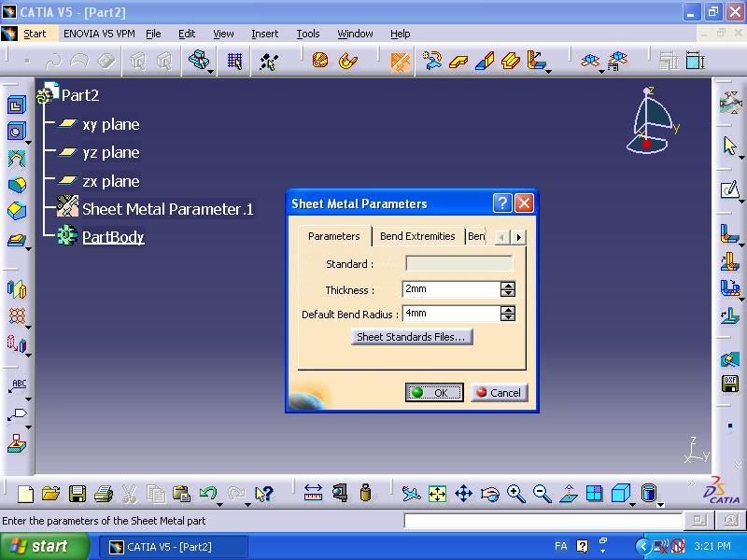Switch to the Bend Extremities tab
Image resolution: width=747 pixels, height=560 pixels.
pos(417,236)
